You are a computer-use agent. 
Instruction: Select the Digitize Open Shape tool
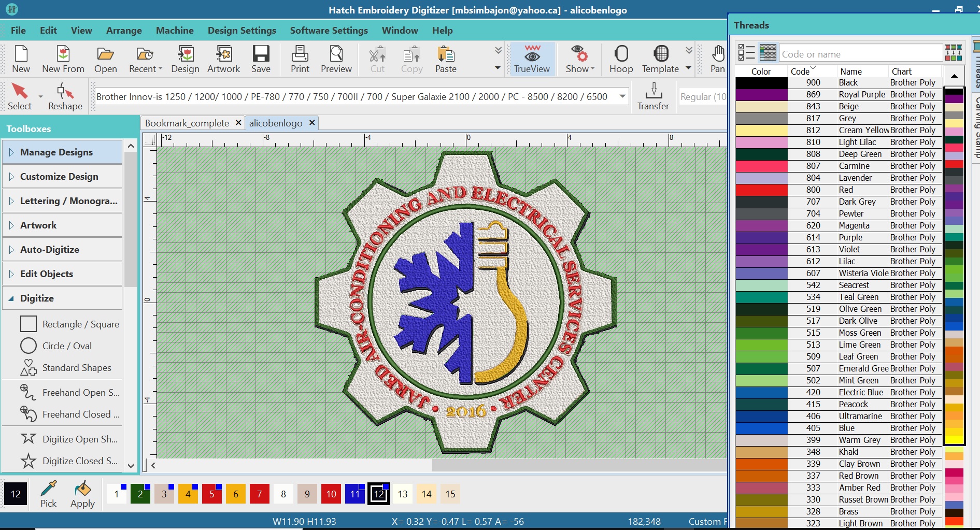point(69,439)
